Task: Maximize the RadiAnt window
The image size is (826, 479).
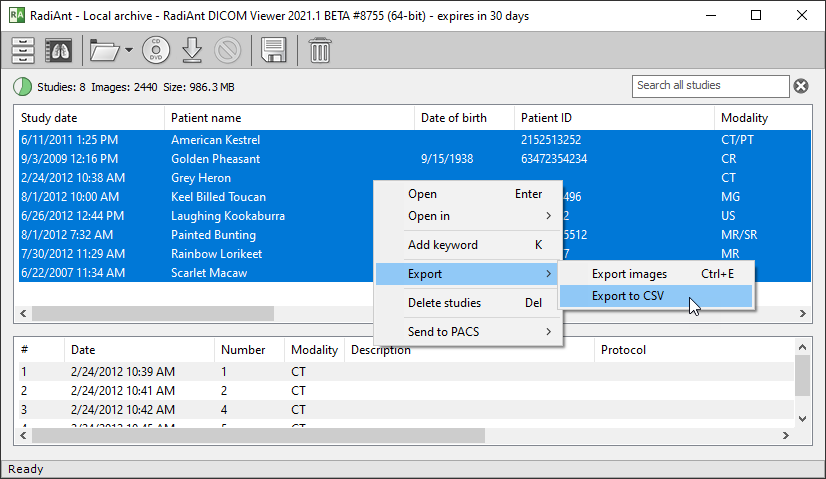Action: click(x=756, y=15)
